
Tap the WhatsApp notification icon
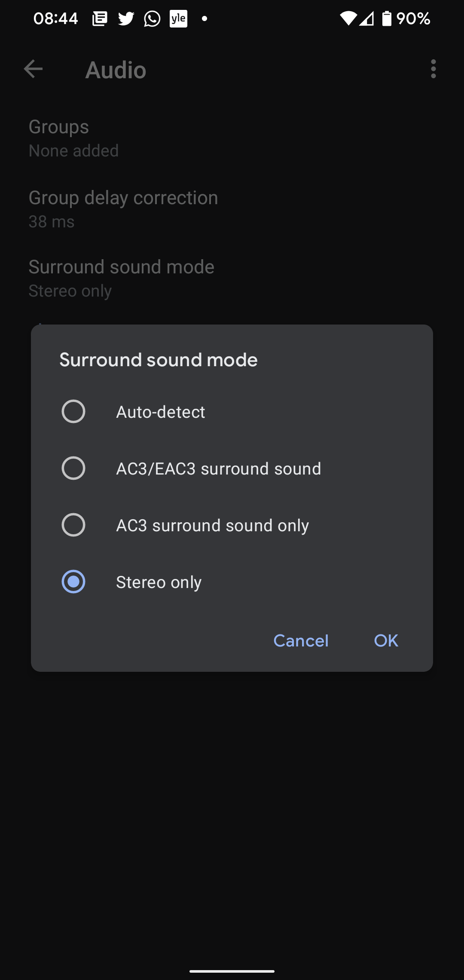[x=152, y=19]
